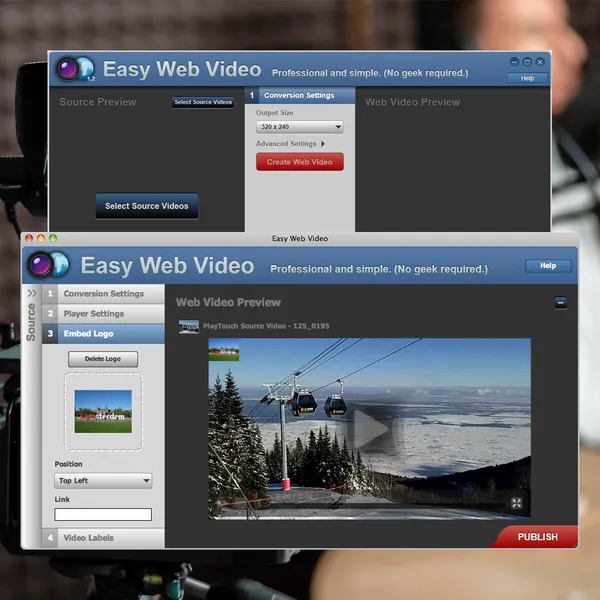Click the Source vertical label

click(x=31, y=322)
